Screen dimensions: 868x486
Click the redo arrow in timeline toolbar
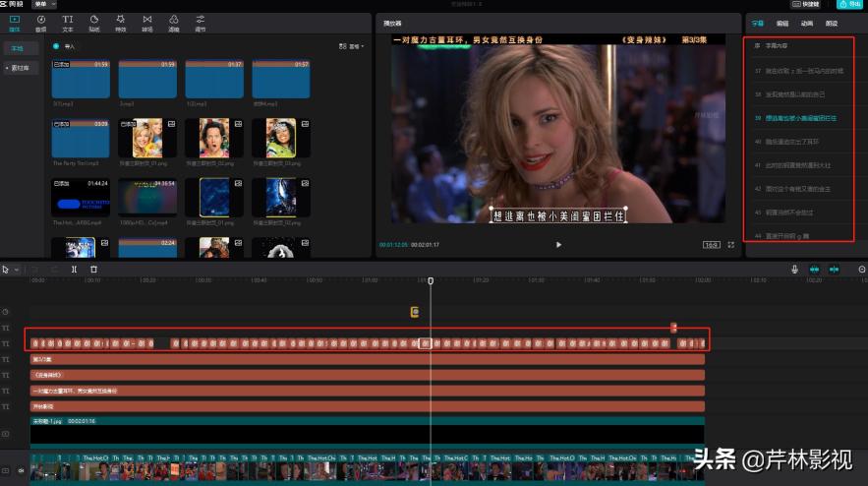point(54,270)
